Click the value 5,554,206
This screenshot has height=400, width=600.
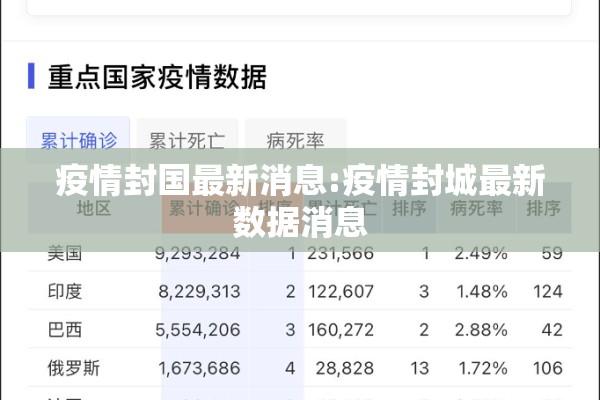(x=198, y=330)
